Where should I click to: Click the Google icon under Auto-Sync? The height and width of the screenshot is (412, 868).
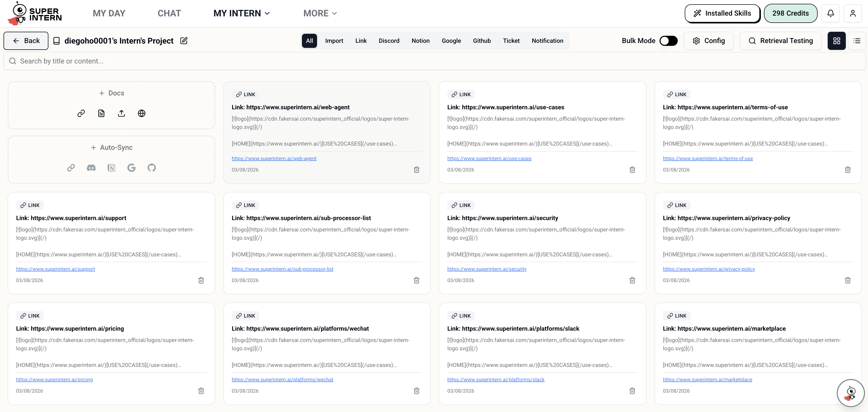point(131,168)
